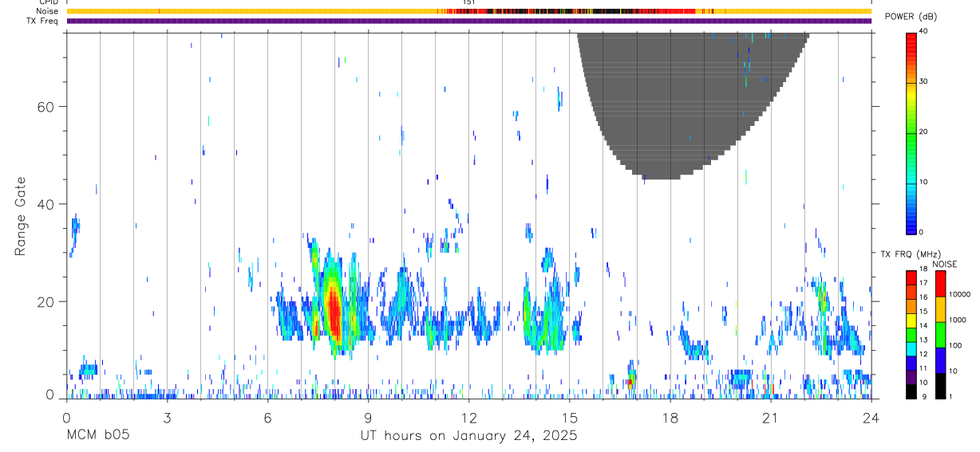The height and width of the screenshot is (452, 980).
Task: Click the '10000' NOISE scale value
Action: 958,294
